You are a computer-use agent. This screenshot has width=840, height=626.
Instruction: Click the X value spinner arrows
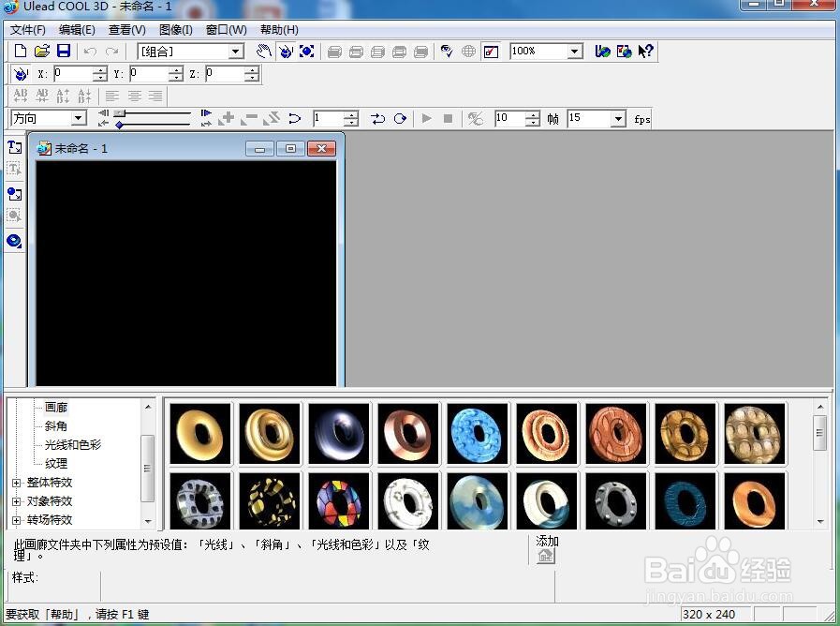tap(99, 74)
